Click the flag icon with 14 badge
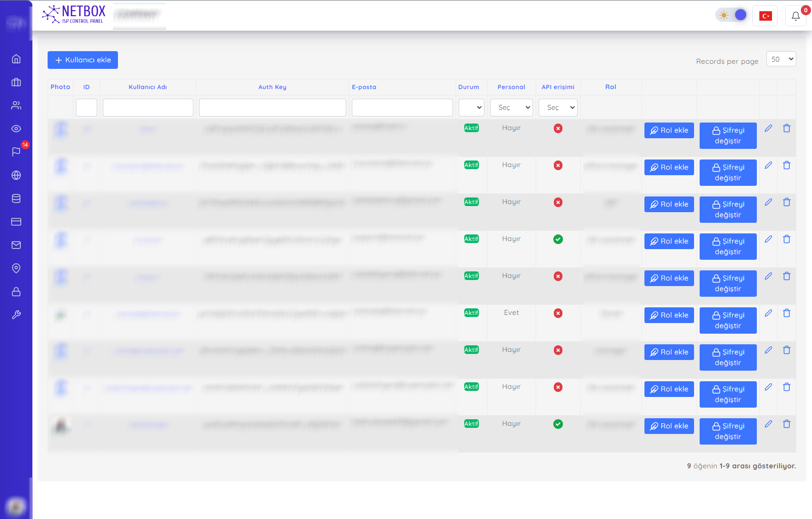This screenshot has height=519, width=812. coord(16,151)
